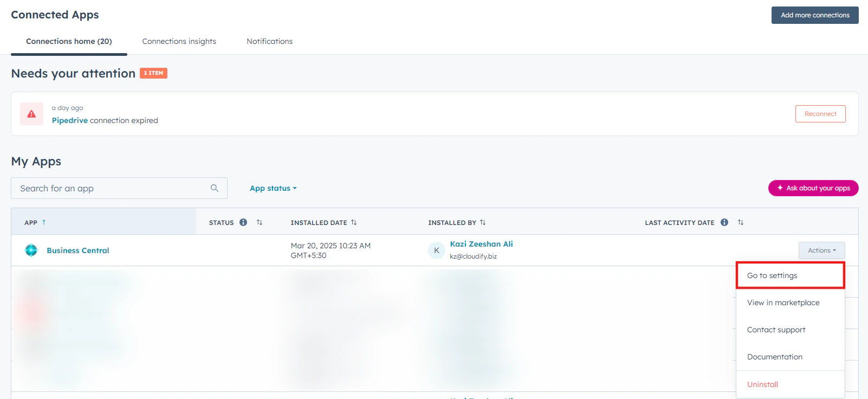Choose Go to settings menu option
This screenshot has width=868, height=399.
(790, 275)
